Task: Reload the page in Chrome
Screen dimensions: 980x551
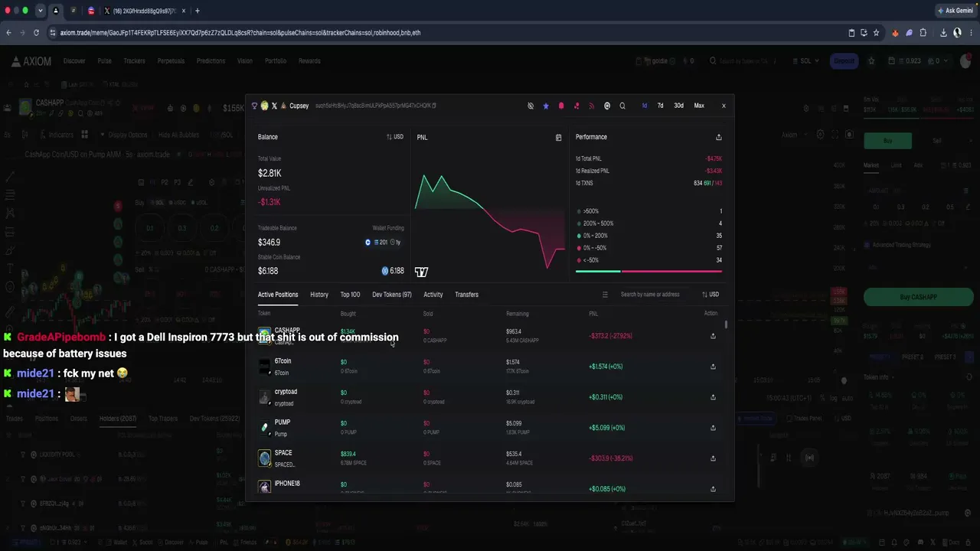Action: [x=36, y=33]
